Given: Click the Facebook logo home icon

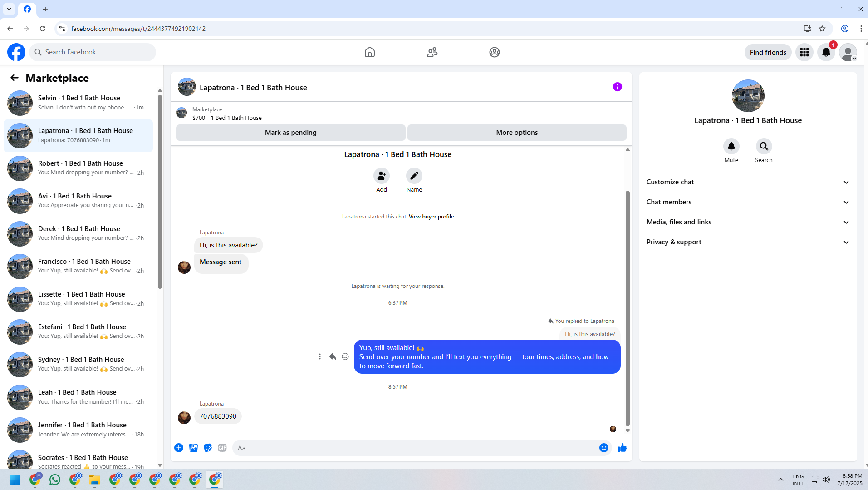Looking at the screenshot, I should pos(16,52).
